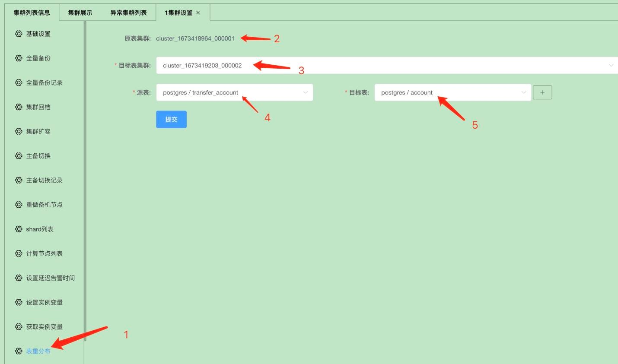The height and width of the screenshot is (364, 618).
Task: Select 重做备机节点 in the sidebar
Action: [44, 204]
